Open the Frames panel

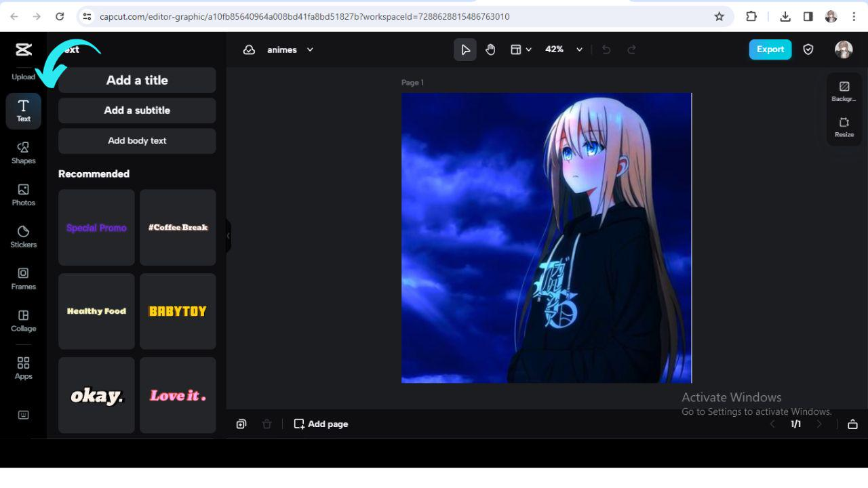coord(24,279)
